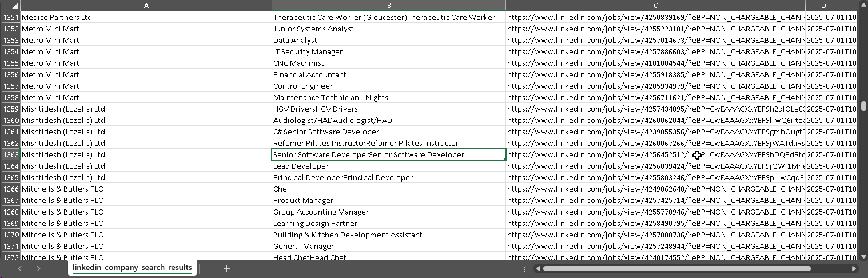The height and width of the screenshot is (278, 868).
Task: Select Metro Mini Mart cell in row 1352
Action: point(146,29)
